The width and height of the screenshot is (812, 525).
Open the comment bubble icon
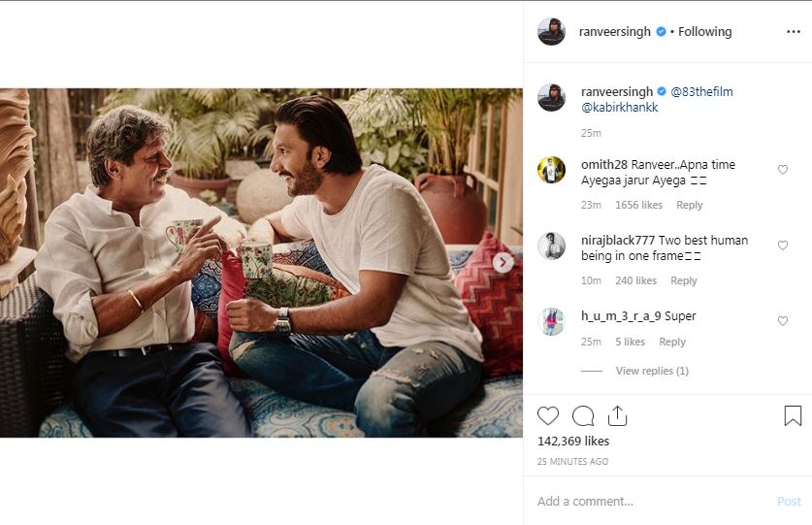tap(583, 416)
